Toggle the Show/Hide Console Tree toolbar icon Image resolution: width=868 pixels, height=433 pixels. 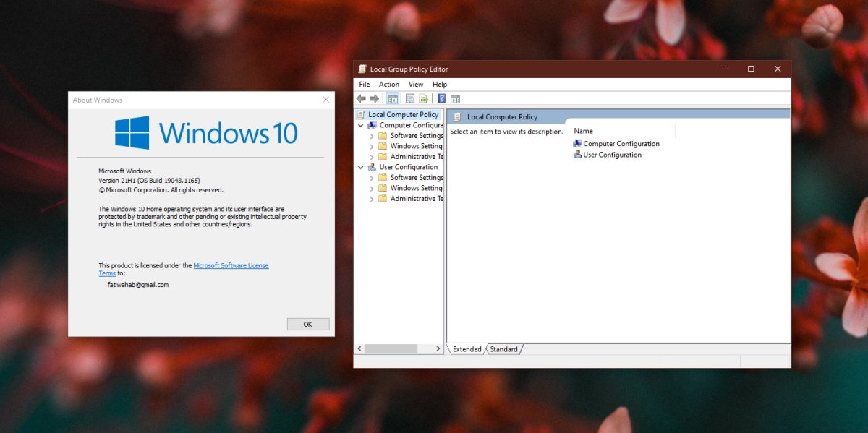(x=393, y=98)
